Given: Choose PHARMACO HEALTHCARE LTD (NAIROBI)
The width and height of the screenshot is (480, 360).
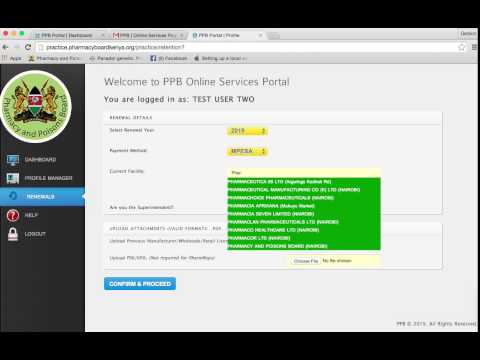Looking at the screenshot, I should pos(304,230).
